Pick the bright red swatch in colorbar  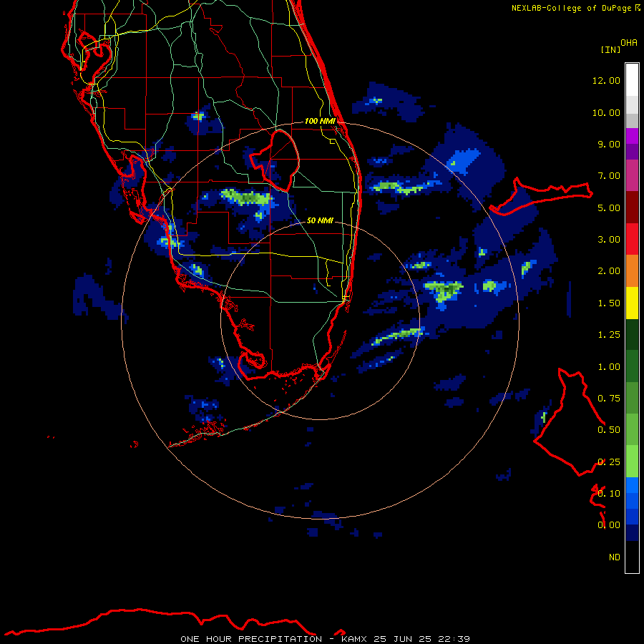point(632,239)
